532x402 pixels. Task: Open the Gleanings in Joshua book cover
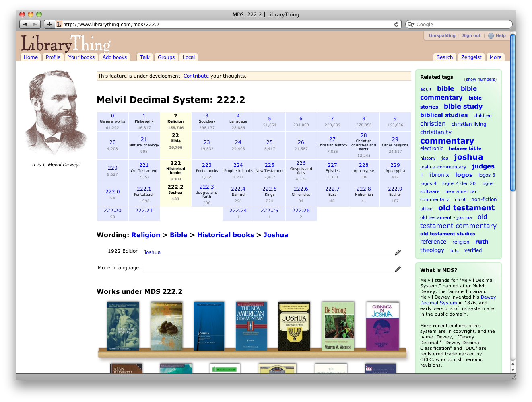(382, 326)
